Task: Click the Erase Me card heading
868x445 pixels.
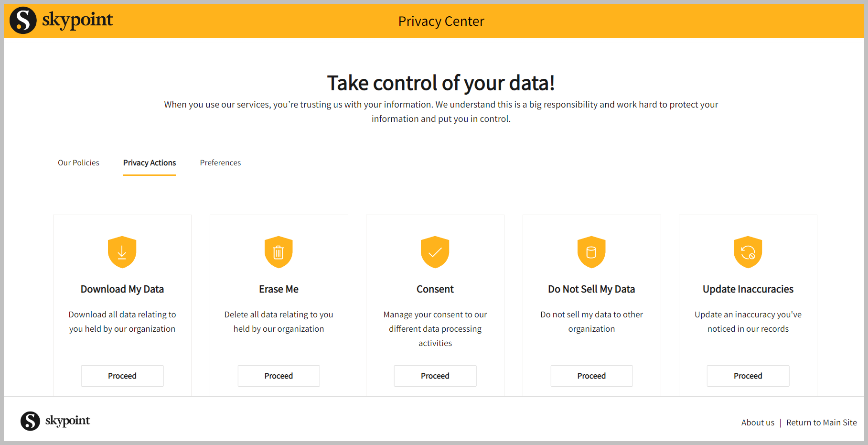Action: [x=279, y=289]
